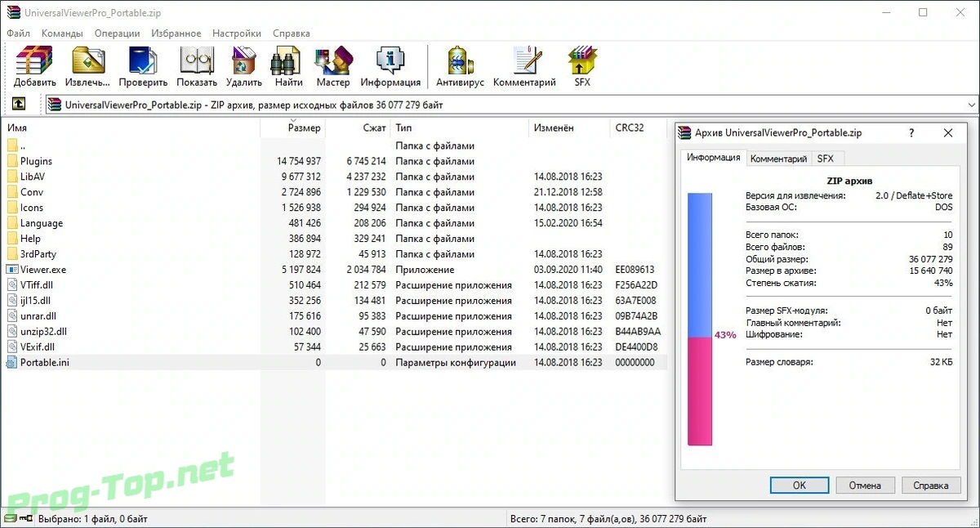Click the Проверить (Test) toolbar icon
Viewport: 980px width, 528px height.
(143, 60)
